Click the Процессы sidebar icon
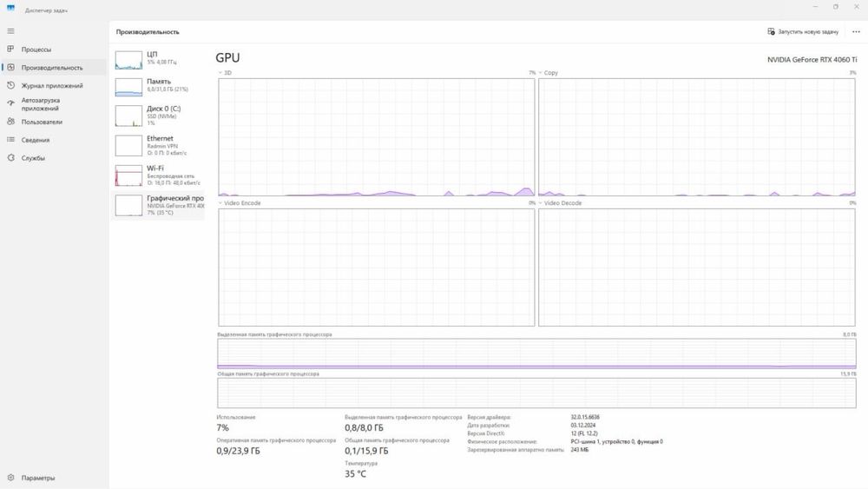868x489 pixels. pos(10,50)
